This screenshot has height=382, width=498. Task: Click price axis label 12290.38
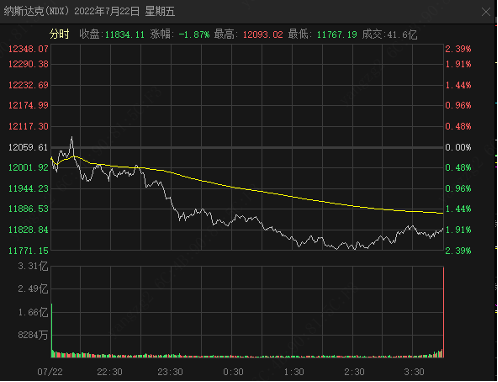[28, 64]
